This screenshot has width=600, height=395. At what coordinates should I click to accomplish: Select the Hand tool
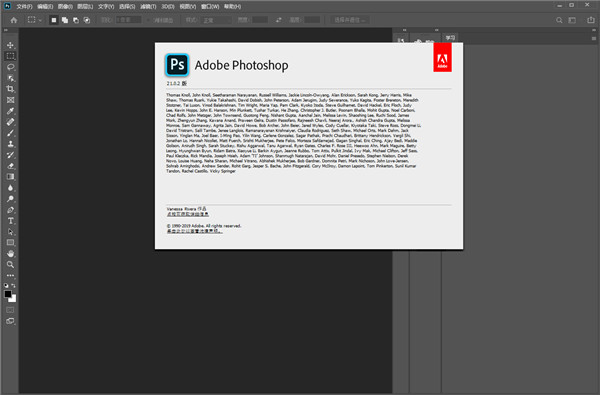coord(10,253)
